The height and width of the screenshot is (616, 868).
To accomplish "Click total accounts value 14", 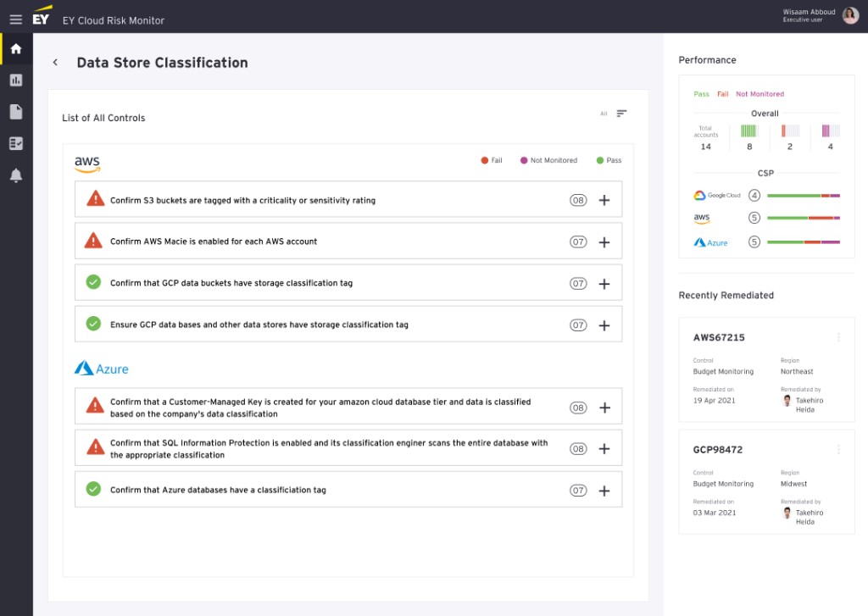I will coord(706,147).
